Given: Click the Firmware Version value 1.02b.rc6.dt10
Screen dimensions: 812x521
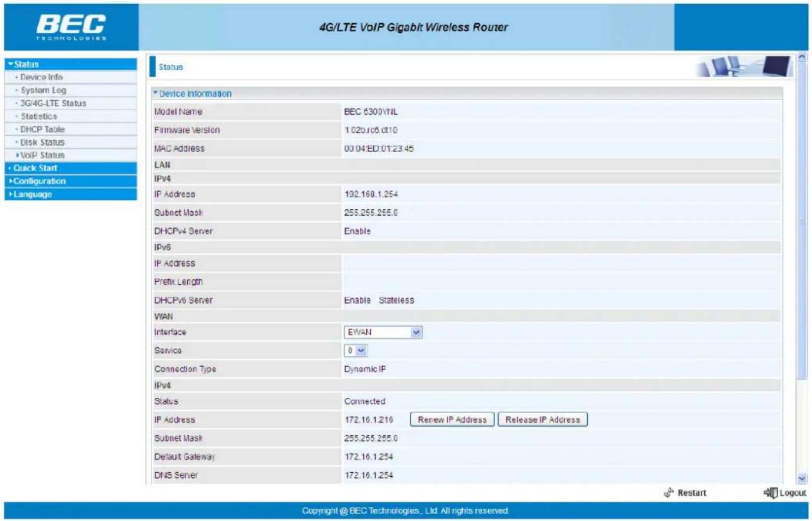Looking at the screenshot, I should (x=371, y=130).
